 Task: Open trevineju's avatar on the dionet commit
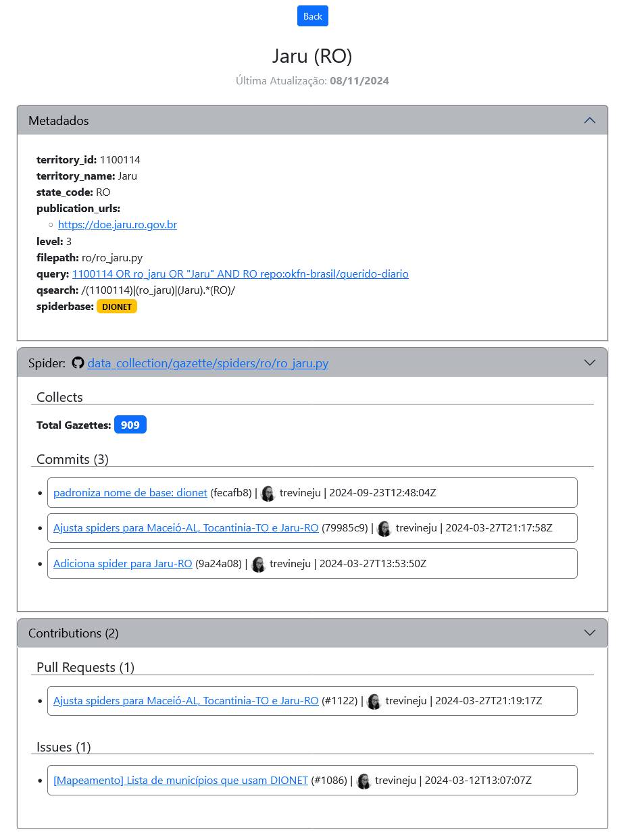coord(268,493)
